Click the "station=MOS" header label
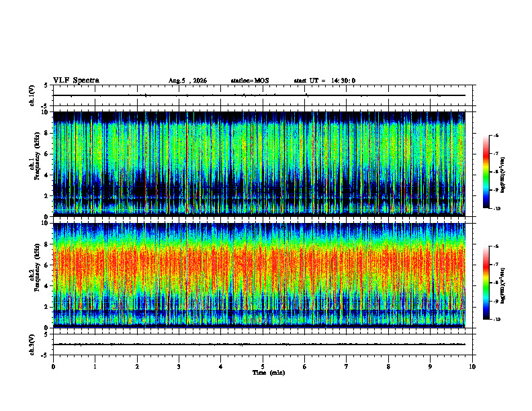Screen dimensions: 532x411 (250, 81)
